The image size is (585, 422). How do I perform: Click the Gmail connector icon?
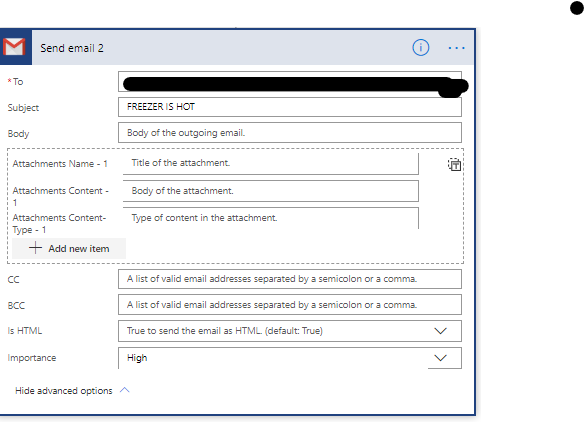[15, 48]
